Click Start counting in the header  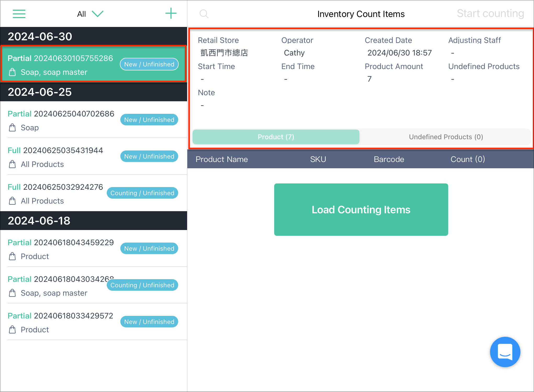coord(490,14)
